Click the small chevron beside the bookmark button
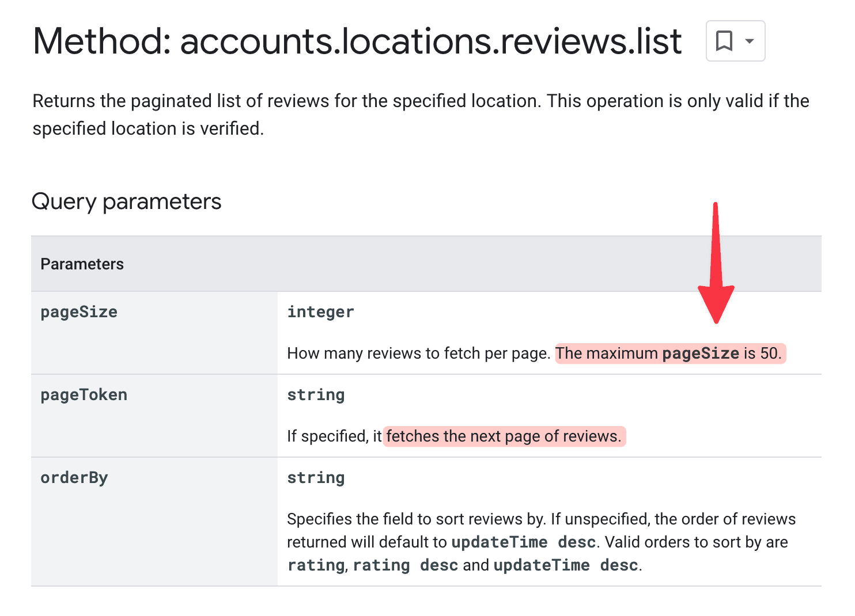Image resolution: width=855 pixels, height=616 pixels. coord(750,41)
